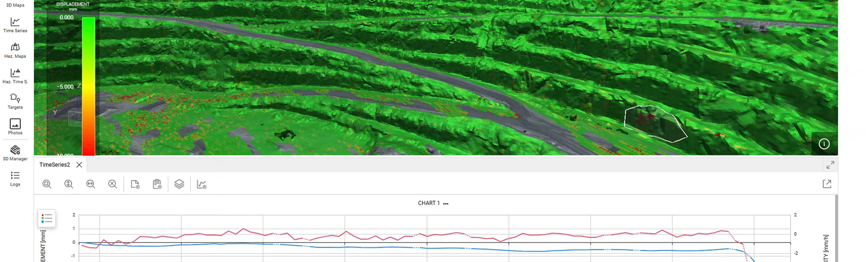The height and width of the screenshot is (262, 868).
Task: Click the clipboard add icon
Action: coord(157,184)
